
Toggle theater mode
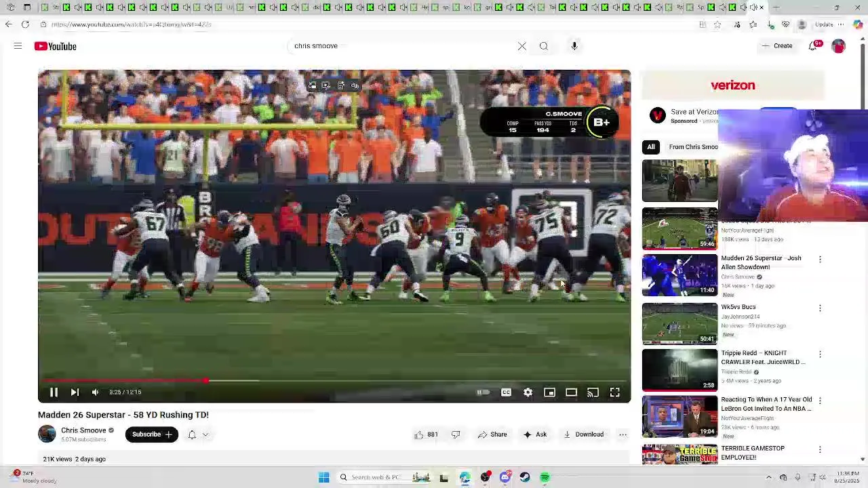click(571, 392)
